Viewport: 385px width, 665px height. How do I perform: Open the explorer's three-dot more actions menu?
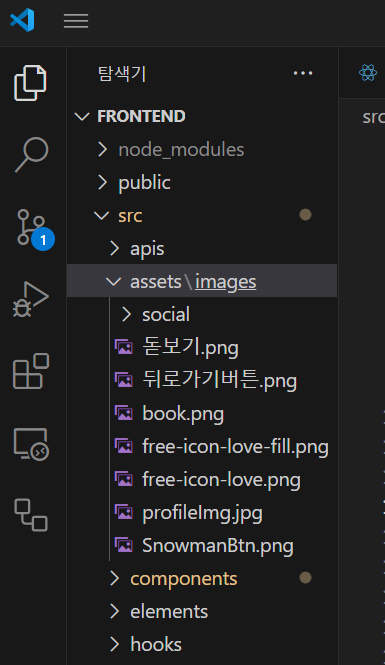(303, 73)
